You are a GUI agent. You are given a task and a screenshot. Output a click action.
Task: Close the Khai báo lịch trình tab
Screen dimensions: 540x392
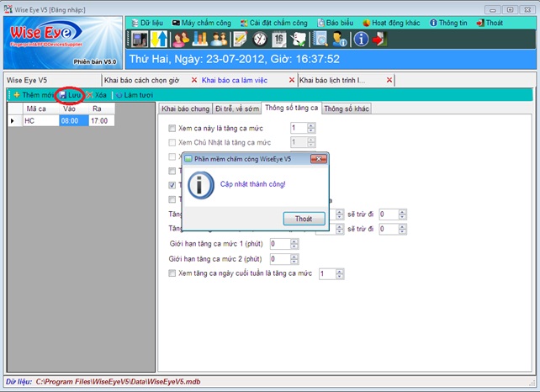tap(389, 80)
